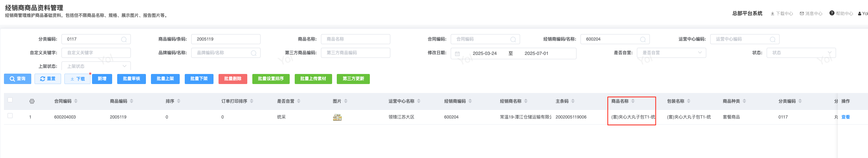Screen dimensions: 868x158
Task: Click the 查询 search button
Action: [18, 79]
